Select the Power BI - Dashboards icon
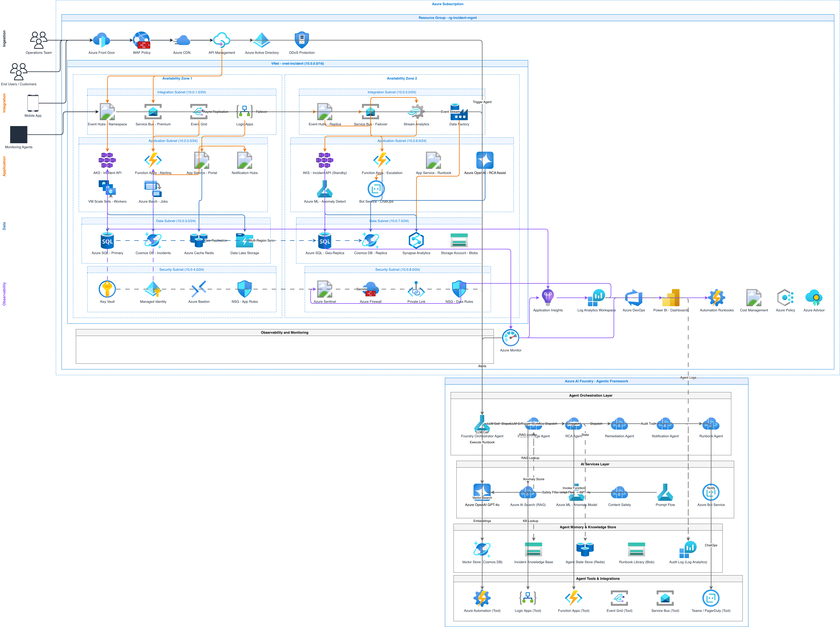 (x=671, y=298)
